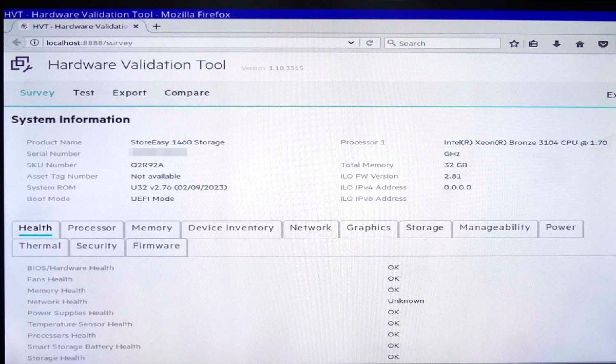Switch to the Memory tab
The image size is (616, 364).
152,228
